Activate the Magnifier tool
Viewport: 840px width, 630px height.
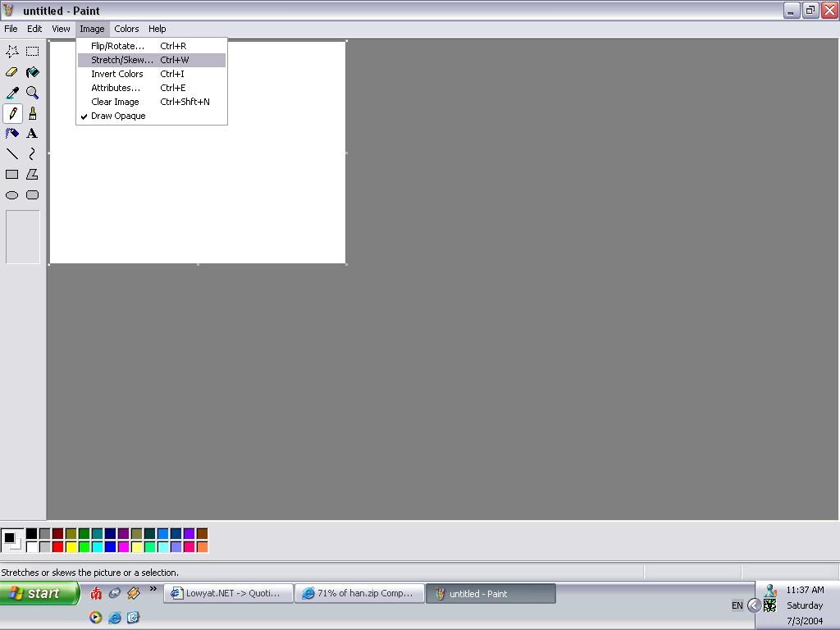32,93
